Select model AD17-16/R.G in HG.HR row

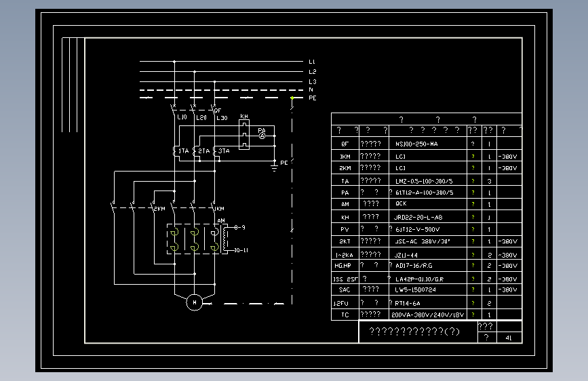tap(414, 266)
